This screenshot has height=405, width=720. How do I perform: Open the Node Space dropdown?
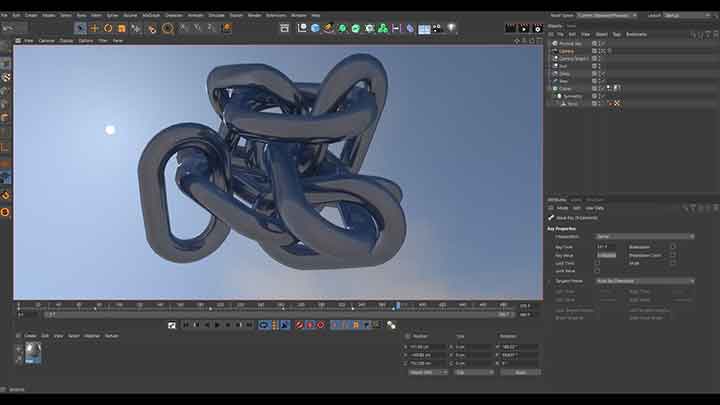[x=607, y=15]
